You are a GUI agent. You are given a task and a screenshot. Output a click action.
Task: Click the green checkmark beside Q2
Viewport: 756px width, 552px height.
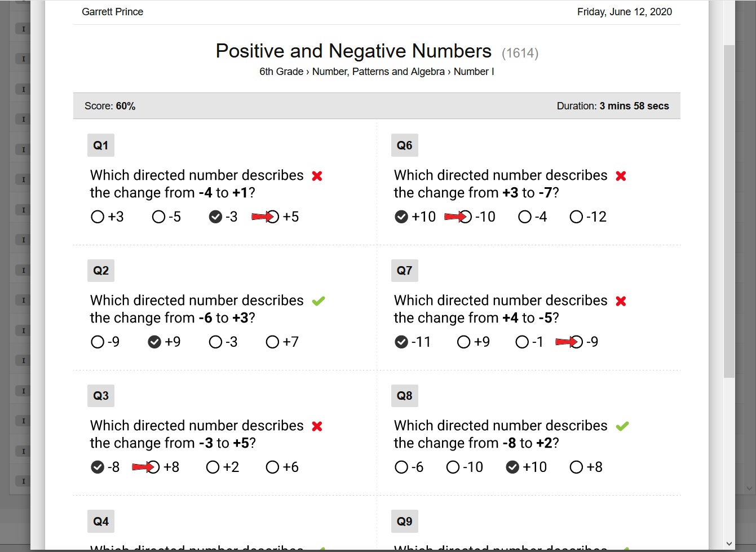tap(319, 301)
